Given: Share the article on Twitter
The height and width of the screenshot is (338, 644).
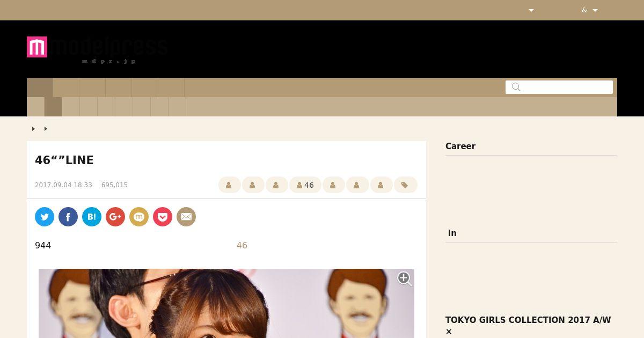Looking at the screenshot, I should coord(45,217).
